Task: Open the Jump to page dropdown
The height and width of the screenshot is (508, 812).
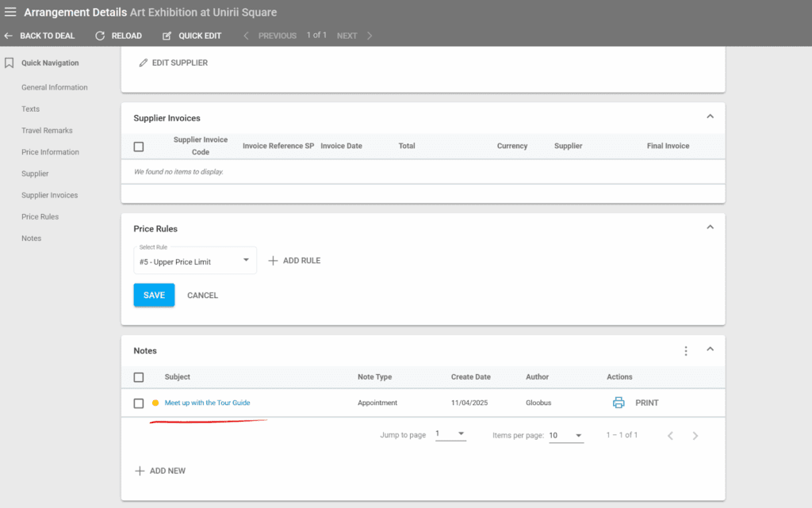Action: pyautogui.click(x=450, y=434)
